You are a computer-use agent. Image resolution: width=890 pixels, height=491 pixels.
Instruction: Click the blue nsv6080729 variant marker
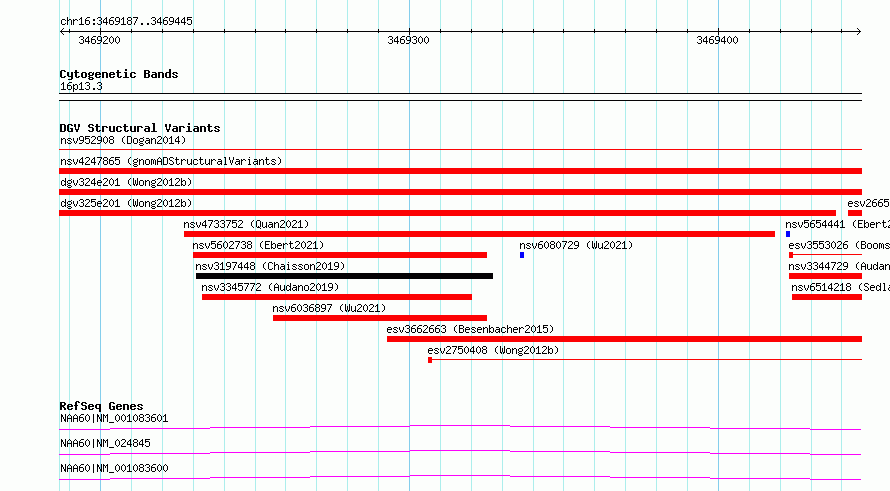[x=522, y=255]
